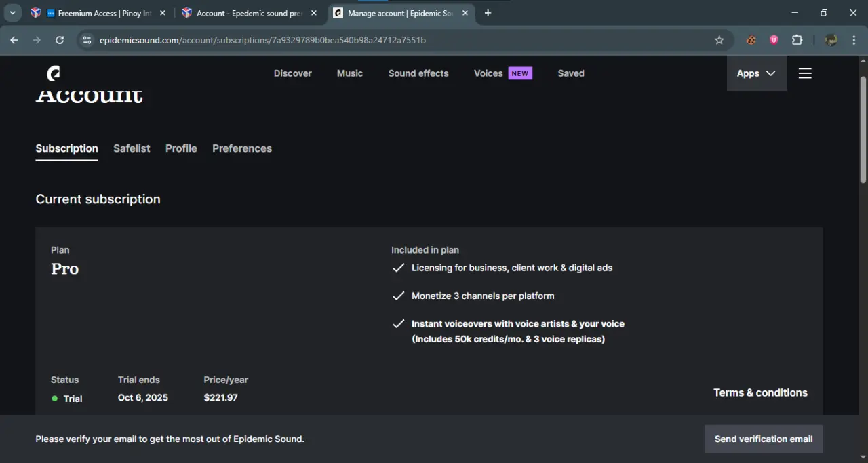Open Saved items
The image size is (868, 463).
click(571, 73)
